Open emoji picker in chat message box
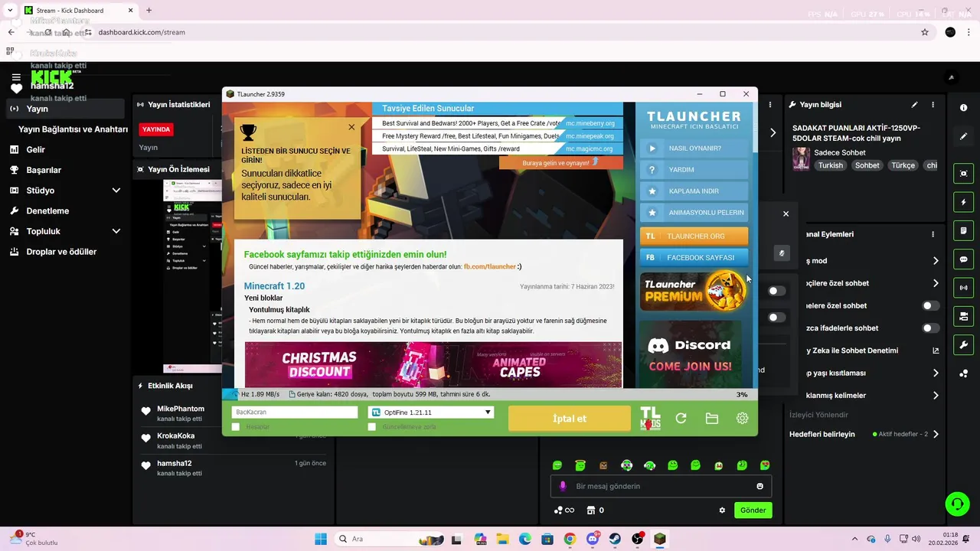The height and width of the screenshot is (551, 980). point(759,486)
